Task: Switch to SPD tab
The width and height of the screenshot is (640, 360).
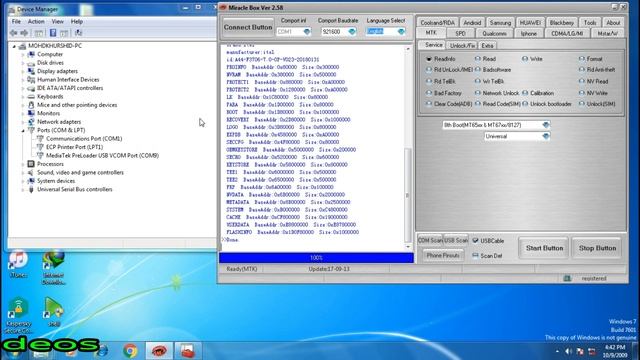Action: click(460, 33)
